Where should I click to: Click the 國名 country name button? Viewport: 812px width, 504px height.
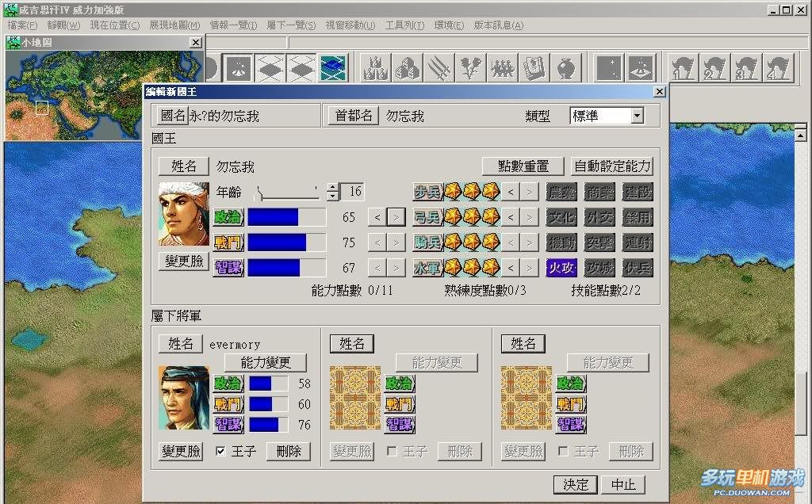172,116
